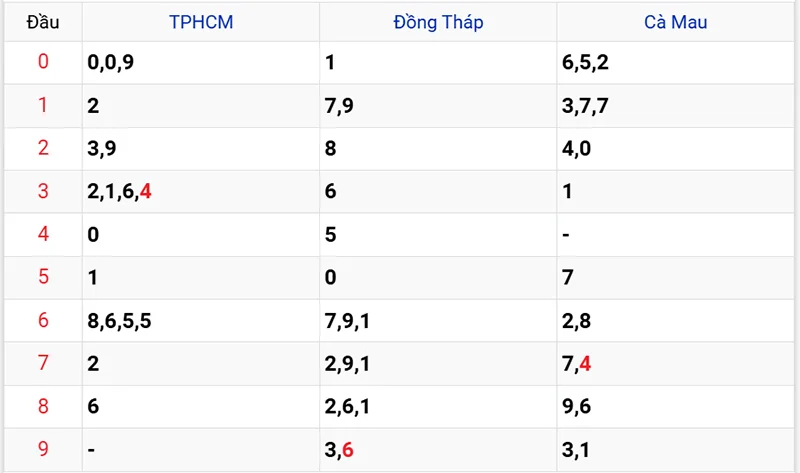Open the Đồng Tháp column header link
This screenshot has height=473, width=800.
[438, 21]
